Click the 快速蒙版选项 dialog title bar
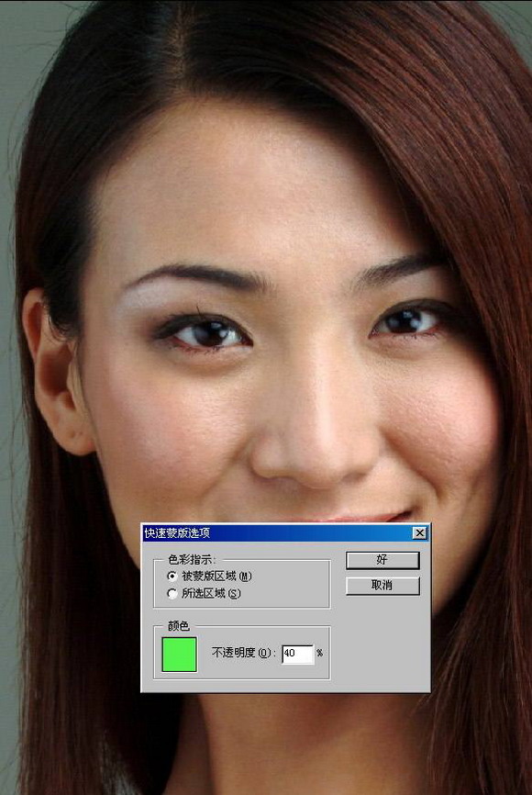The width and height of the screenshot is (532, 795). [x=286, y=532]
